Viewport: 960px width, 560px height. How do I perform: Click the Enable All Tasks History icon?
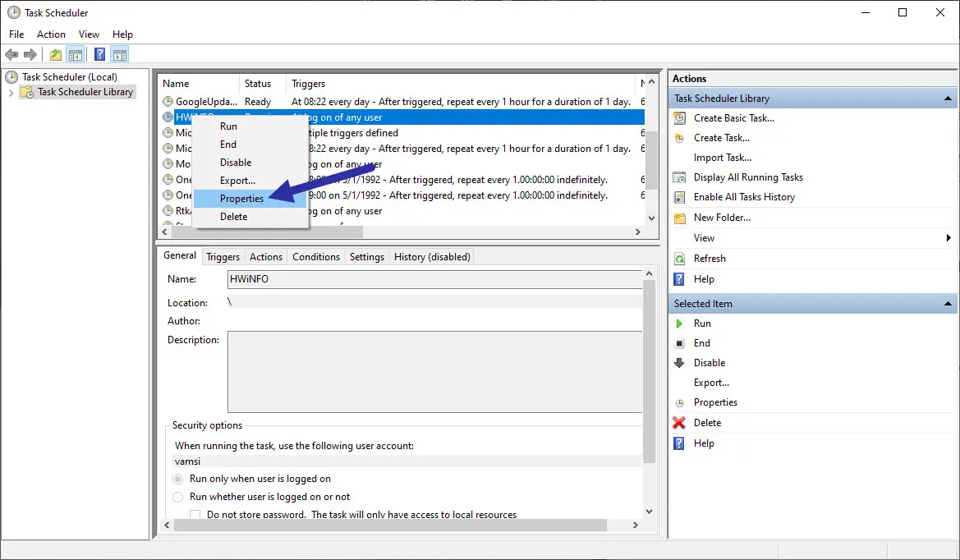[x=680, y=197]
